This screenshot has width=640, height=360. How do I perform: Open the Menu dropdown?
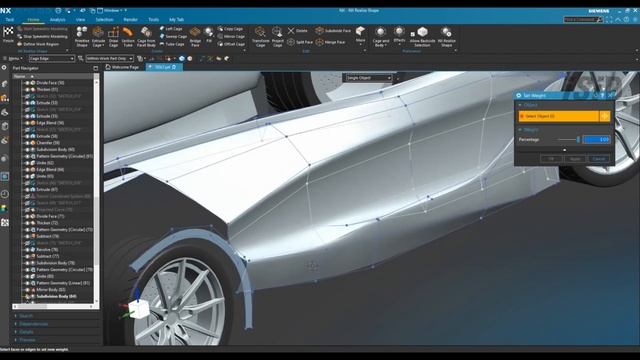pyautogui.click(x=13, y=59)
